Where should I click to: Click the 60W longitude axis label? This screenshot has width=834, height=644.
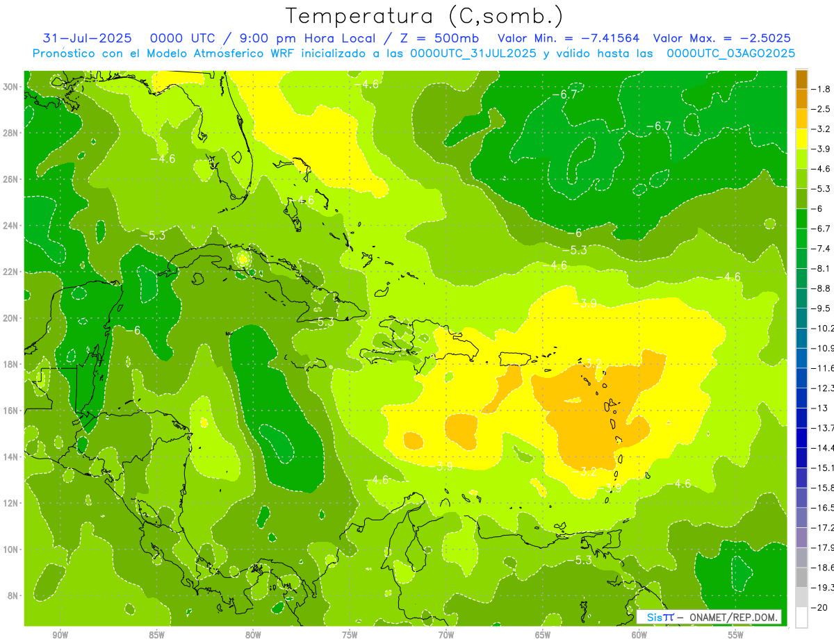point(639,635)
